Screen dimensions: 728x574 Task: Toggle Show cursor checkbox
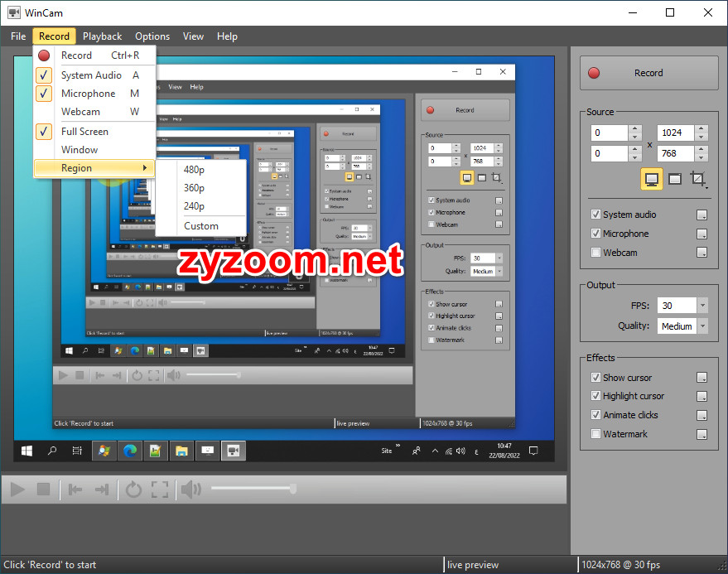595,377
